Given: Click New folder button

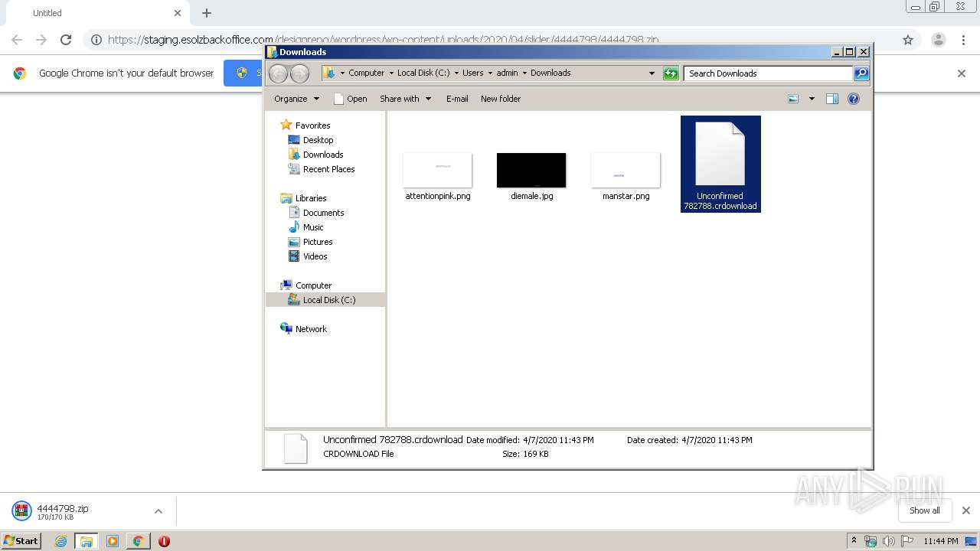Looking at the screenshot, I should (501, 99).
